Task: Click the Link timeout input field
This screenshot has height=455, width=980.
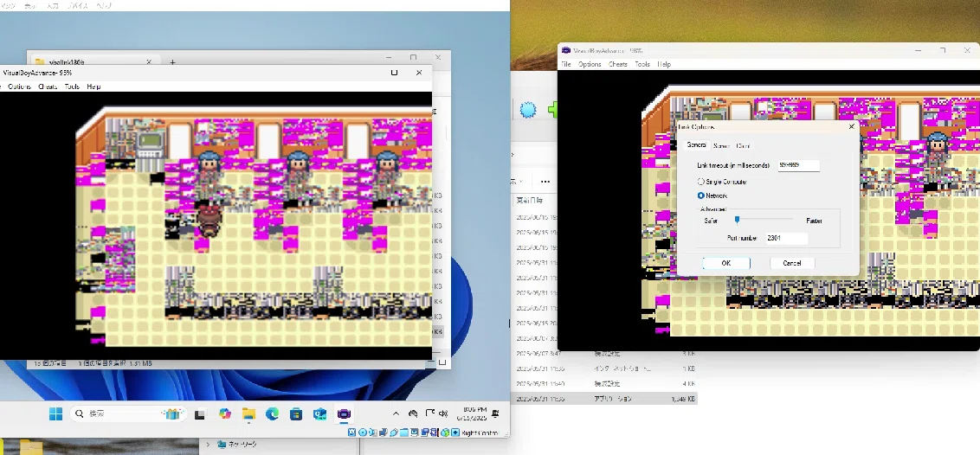Action: click(x=798, y=165)
